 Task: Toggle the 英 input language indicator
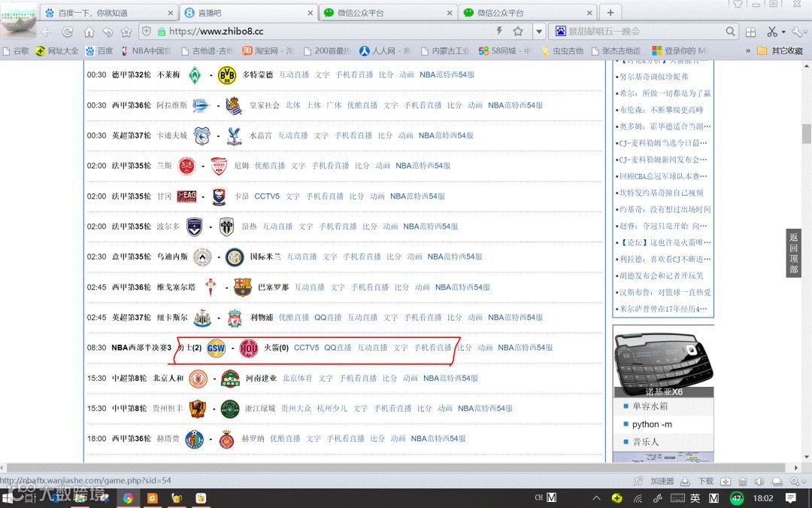pyautogui.click(x=695, y=498)
